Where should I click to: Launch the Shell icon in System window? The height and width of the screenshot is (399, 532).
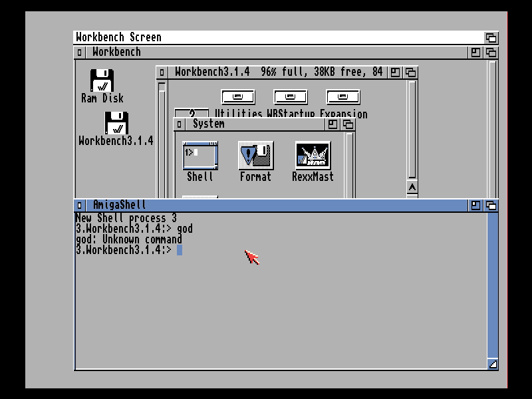click(x=200, y=156)
